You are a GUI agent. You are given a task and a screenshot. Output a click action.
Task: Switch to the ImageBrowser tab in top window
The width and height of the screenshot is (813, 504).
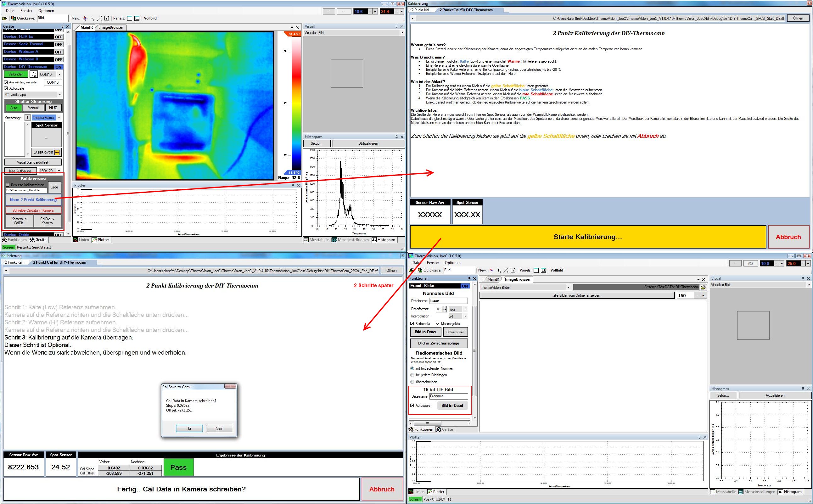tap(111, 27)
